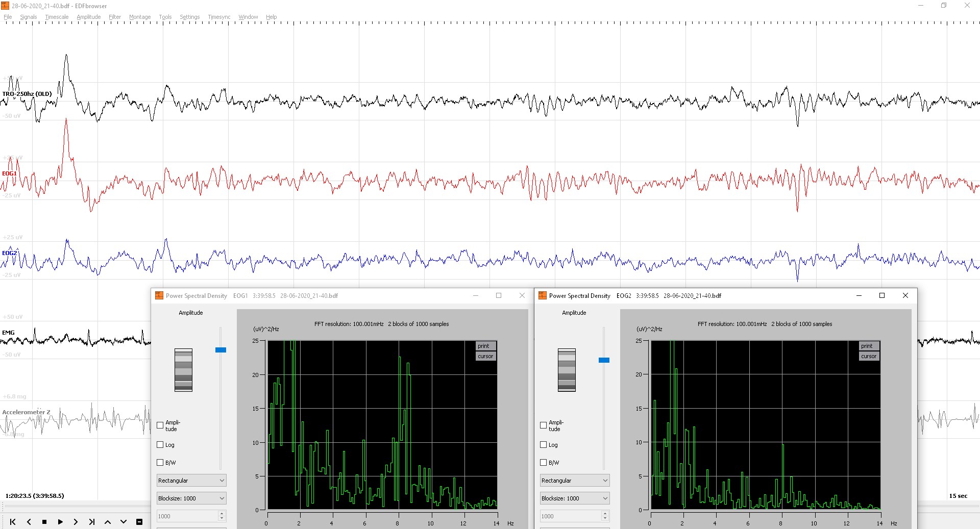Image resolution: width=980 pixels, height=529 pixels.
Task: Click blocksize value field in EOG2 window
Action: pos(571,516)
